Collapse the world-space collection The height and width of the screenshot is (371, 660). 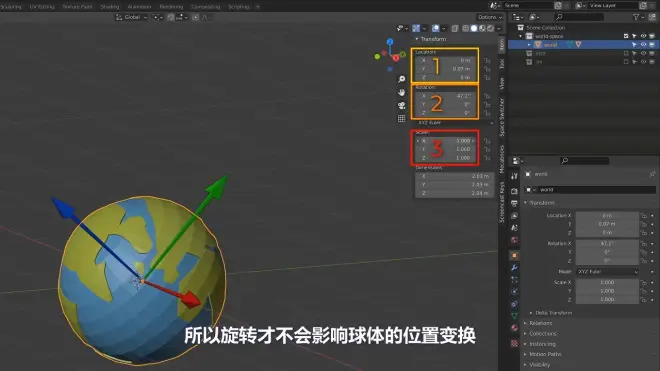pyautogui.click(x=521, y=36)
